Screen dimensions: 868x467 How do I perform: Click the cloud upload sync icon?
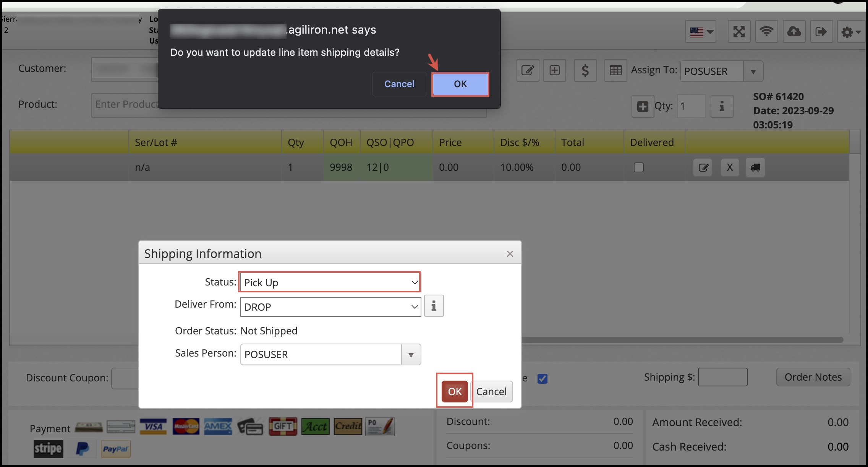click(794, 32)
